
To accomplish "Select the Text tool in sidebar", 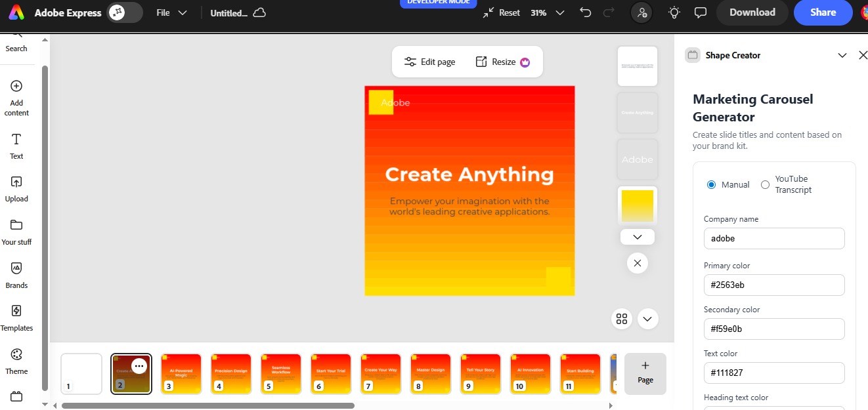I will pos(16,146).
